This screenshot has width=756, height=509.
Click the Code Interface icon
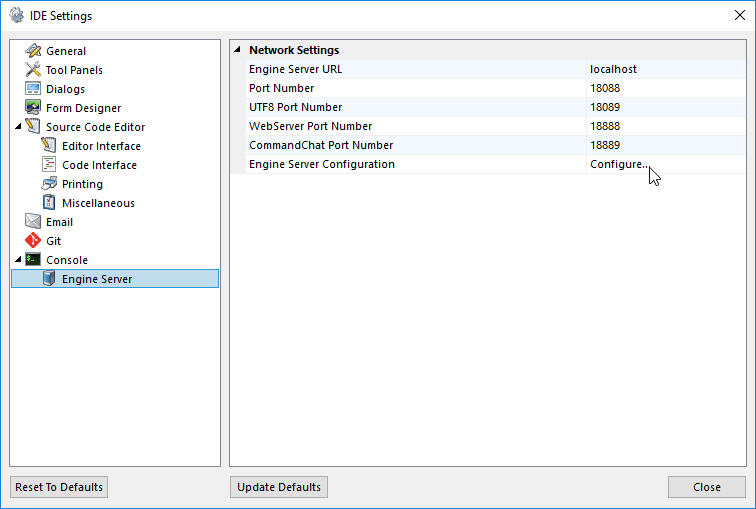pyautogui.click(x=49, y=165)
